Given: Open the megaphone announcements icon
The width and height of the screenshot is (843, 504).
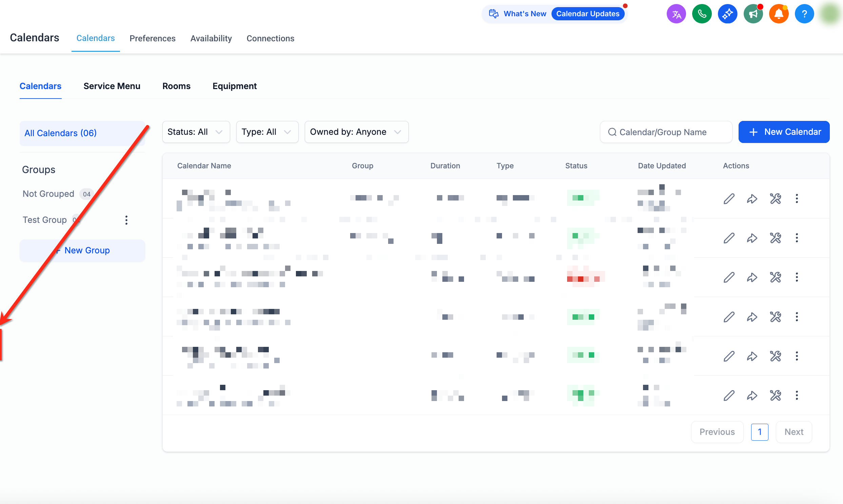Looking at the screenshot, I should 753,14.
